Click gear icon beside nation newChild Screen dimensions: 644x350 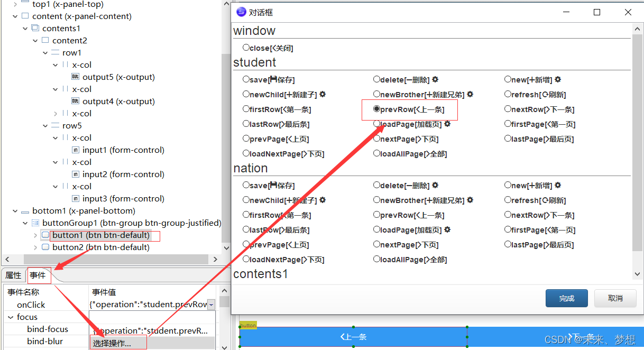pyautogui.click(x=323, y=200)
